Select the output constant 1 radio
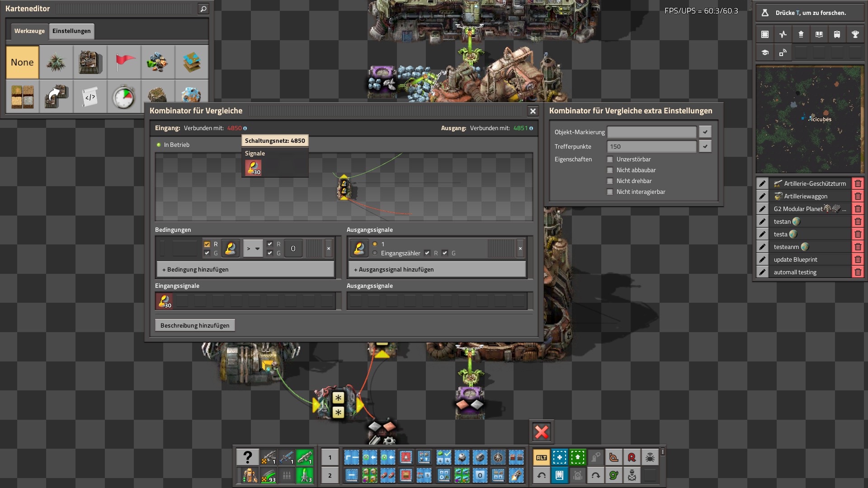The width and height of the screenshot is (868, 488). pos(375,244)
